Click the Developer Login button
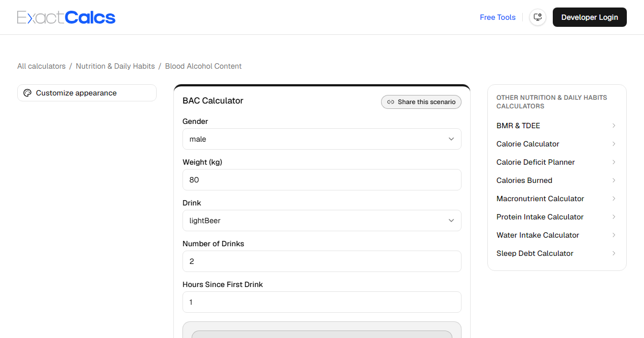This screenshot has height=338, width=644. (x=590, y=17)
